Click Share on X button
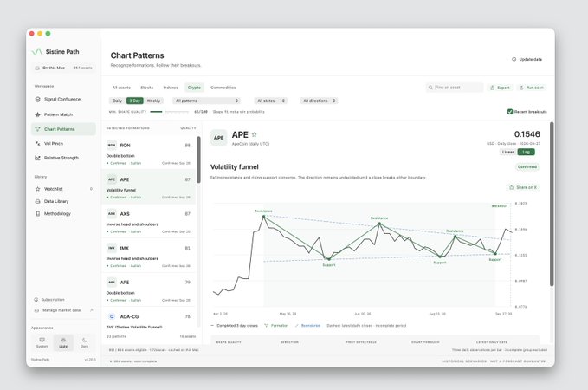Viewport: 588px width, 390px height. [x=523, y=187]
